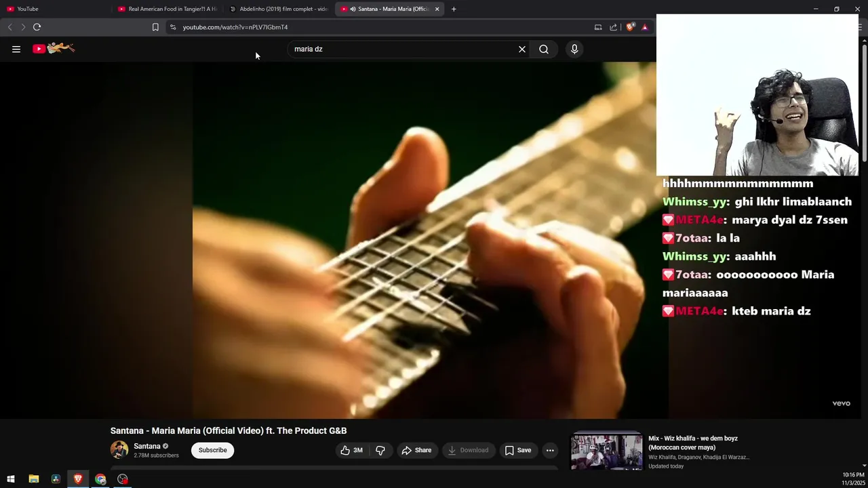Click the video title text
This screenshot has height=488, width=868.
(x=229, y=430)
